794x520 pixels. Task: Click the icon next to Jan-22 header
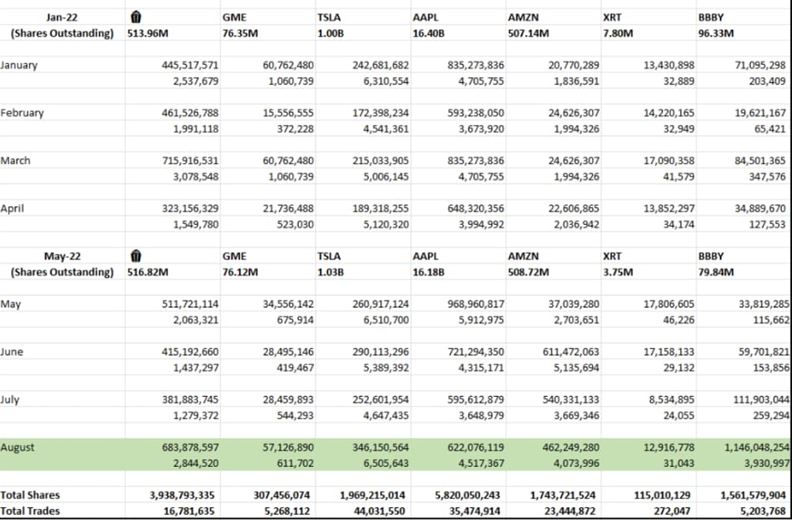click(x=136, y=17)
